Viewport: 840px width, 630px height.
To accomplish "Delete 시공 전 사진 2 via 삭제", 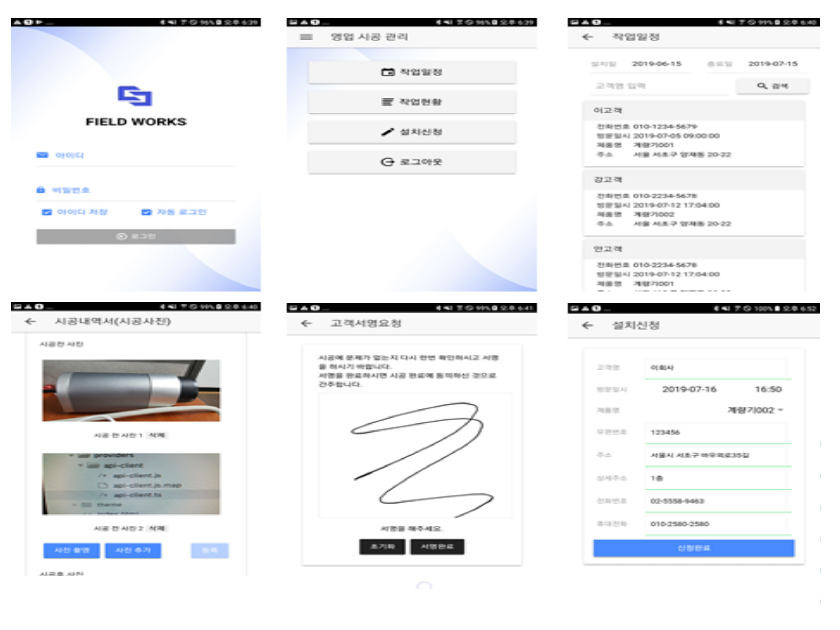I will click(157, 528).
